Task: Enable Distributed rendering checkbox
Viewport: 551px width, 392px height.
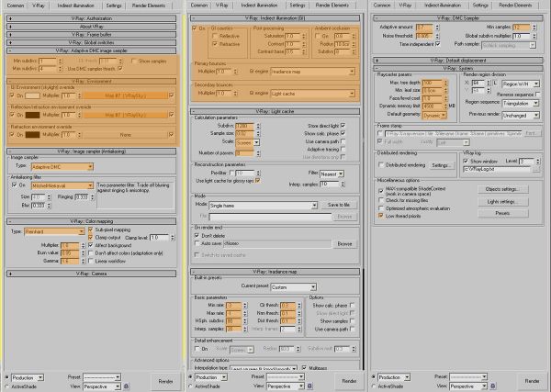Action: pyautogui.click(x=381, y=164)
